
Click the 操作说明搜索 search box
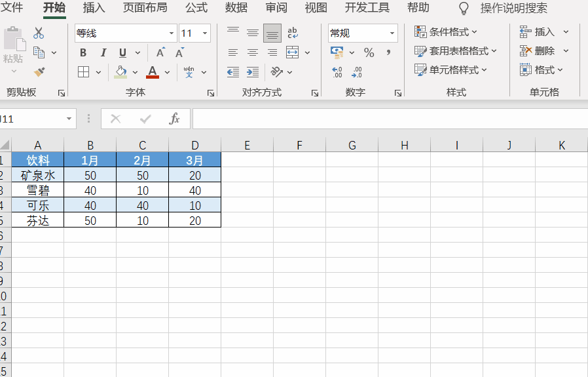click(514, 8)
